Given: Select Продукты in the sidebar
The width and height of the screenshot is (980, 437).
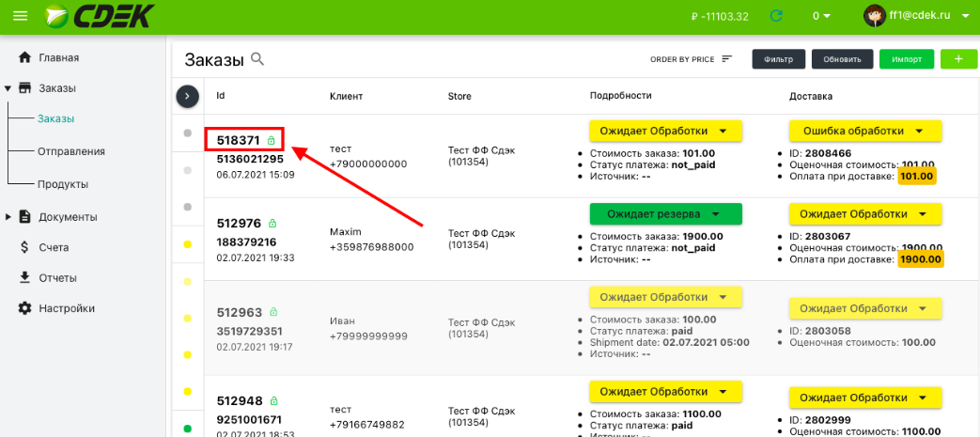Looking at the screenshot, I should click(63, 185).
